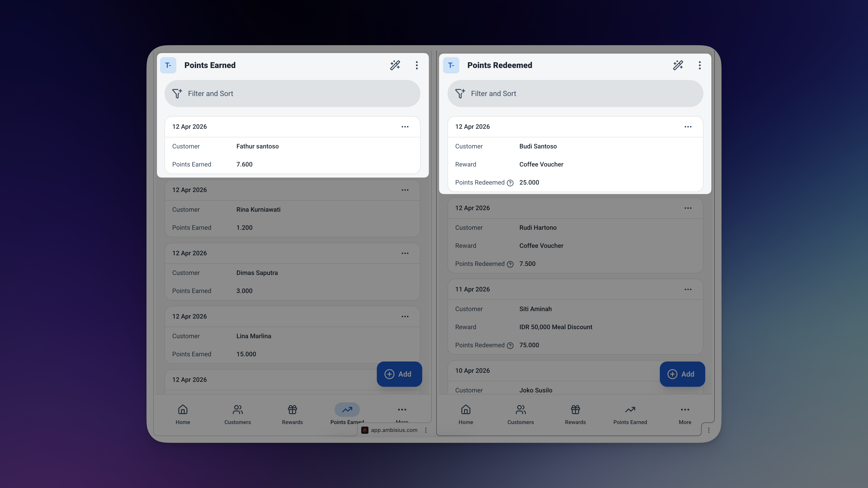The image size is (868, 488).
Task: Click the T- avatar in Points Earned header
Action: coord(168,65)
